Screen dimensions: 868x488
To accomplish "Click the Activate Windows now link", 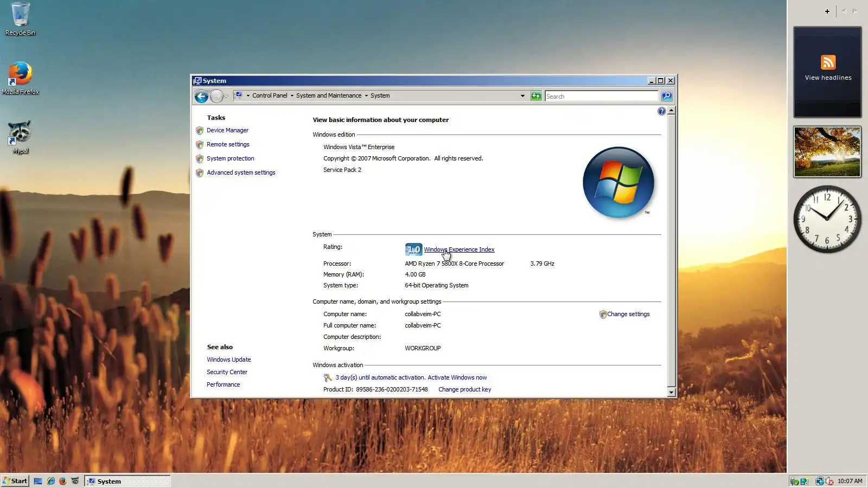I will click(457, 378).
